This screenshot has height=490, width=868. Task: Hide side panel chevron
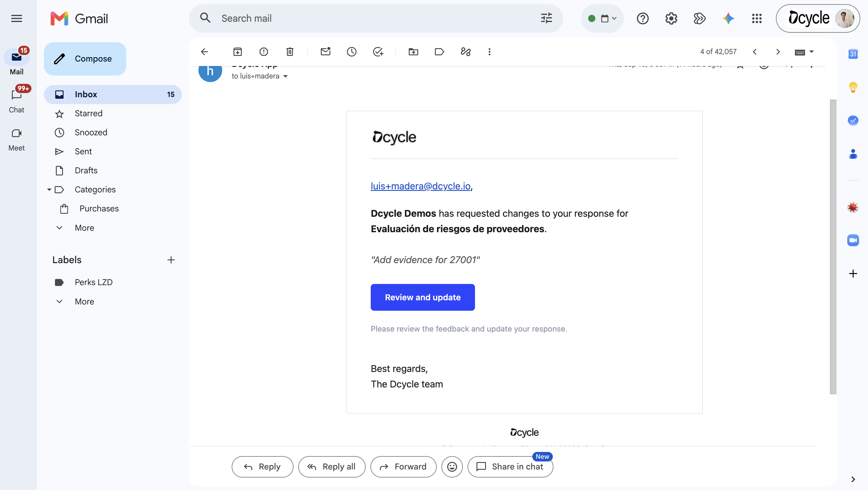(853, 479)
